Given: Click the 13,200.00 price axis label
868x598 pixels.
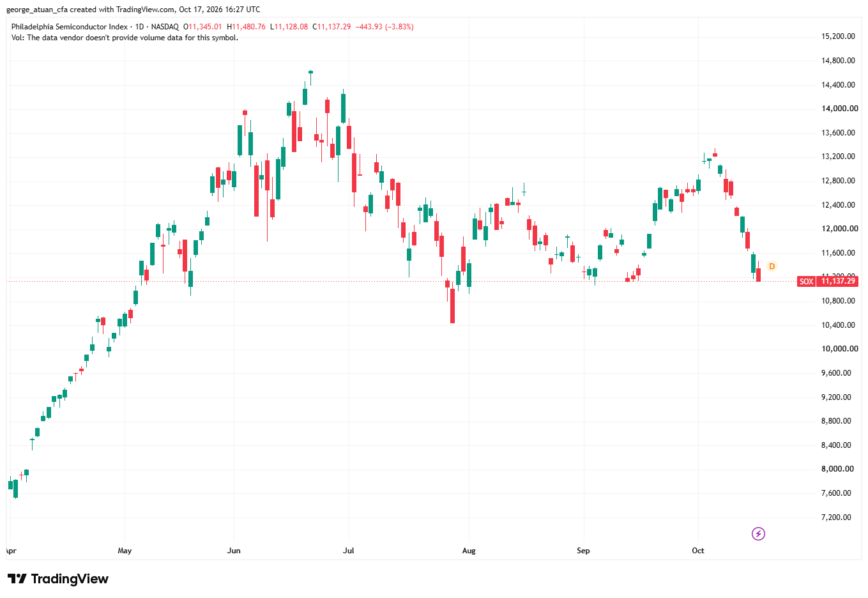Looking at the screenshot, I should click(x=838, y=157).
